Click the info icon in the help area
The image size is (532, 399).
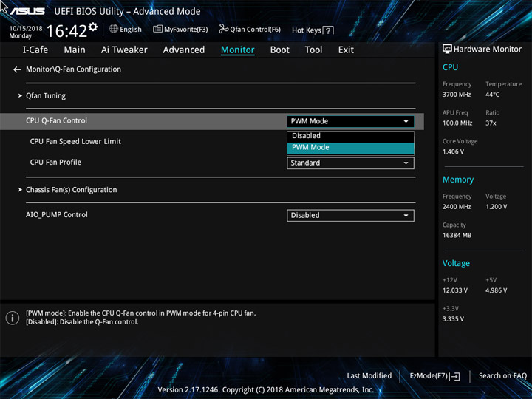13,318
